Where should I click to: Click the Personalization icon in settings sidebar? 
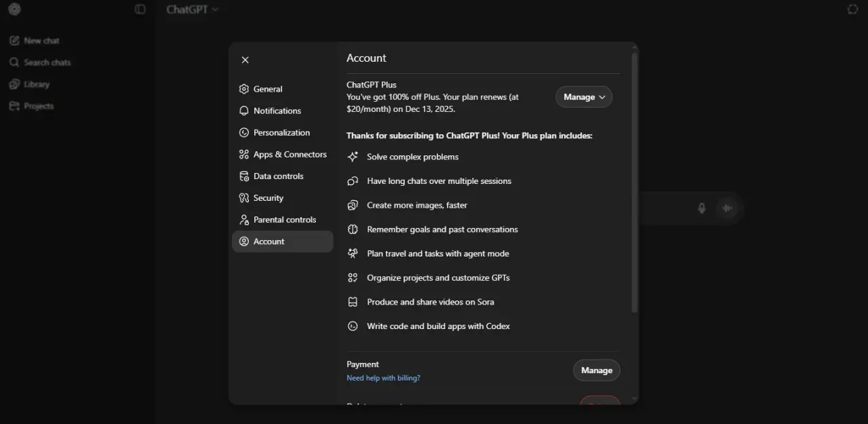pos(244,132)
